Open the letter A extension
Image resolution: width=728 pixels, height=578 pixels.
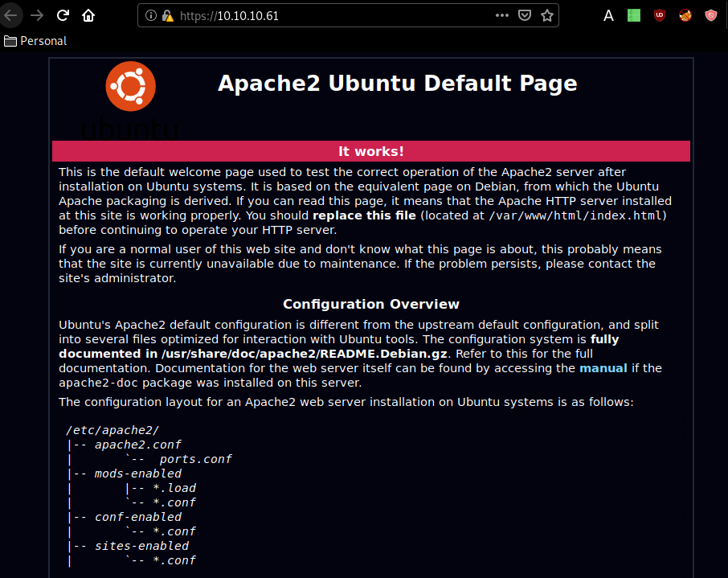608,16
